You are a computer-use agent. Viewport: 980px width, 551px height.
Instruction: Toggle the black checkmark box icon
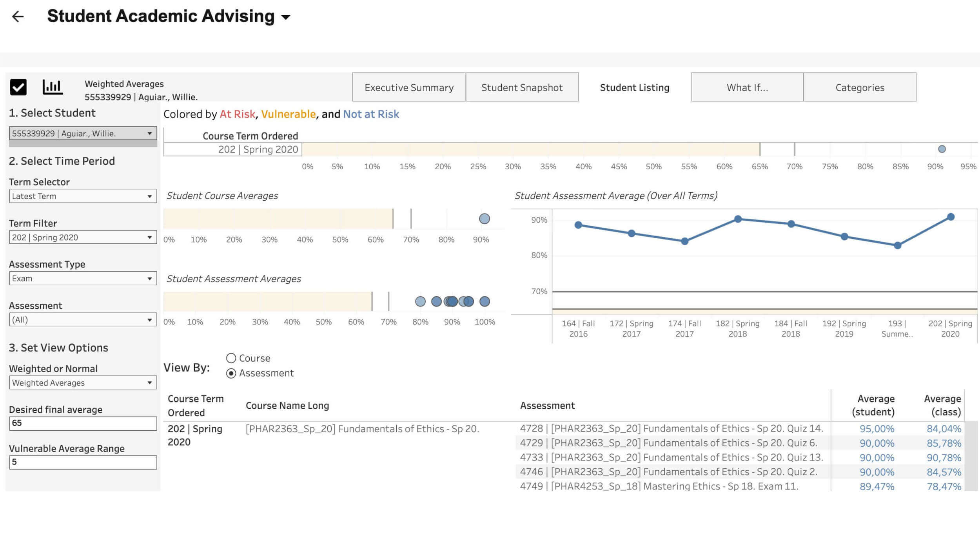(18, 87)
